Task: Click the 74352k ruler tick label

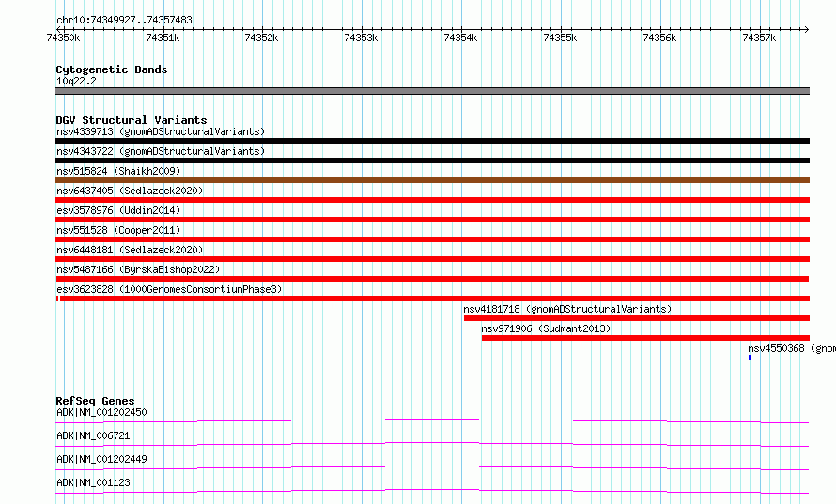Action: pos(261,38)
